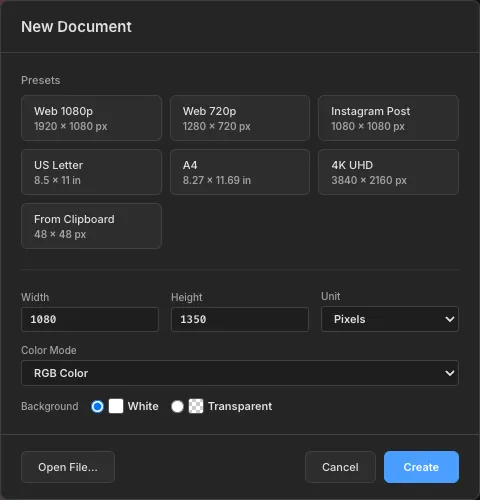
Task: Open the Unit dropdown showing Pixels
Action: tap(390, 319)
